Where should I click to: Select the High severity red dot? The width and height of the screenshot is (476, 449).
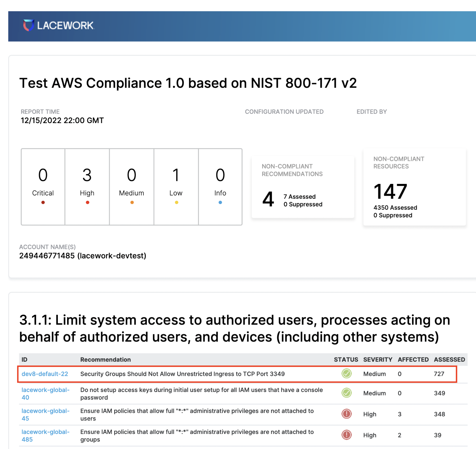pyautogui.click(x=87, y=202)
